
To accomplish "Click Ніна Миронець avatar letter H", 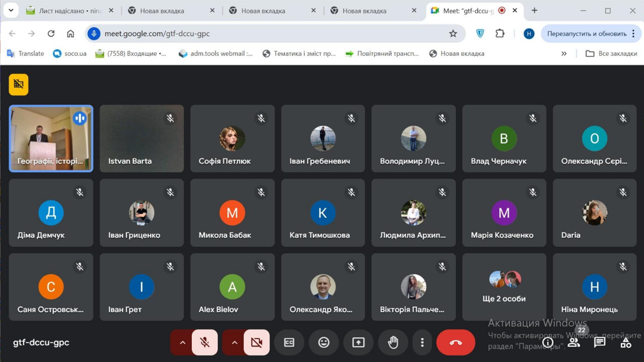I will (594, 287).
